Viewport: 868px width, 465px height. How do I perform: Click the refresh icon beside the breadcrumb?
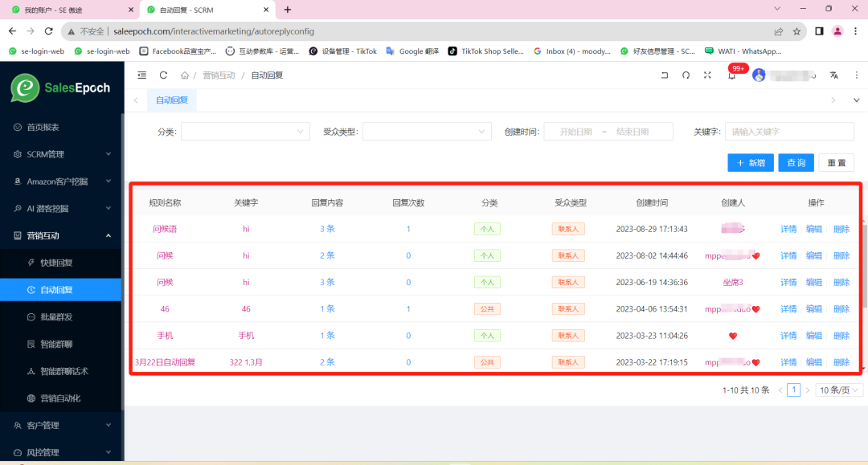pos(163,75)
